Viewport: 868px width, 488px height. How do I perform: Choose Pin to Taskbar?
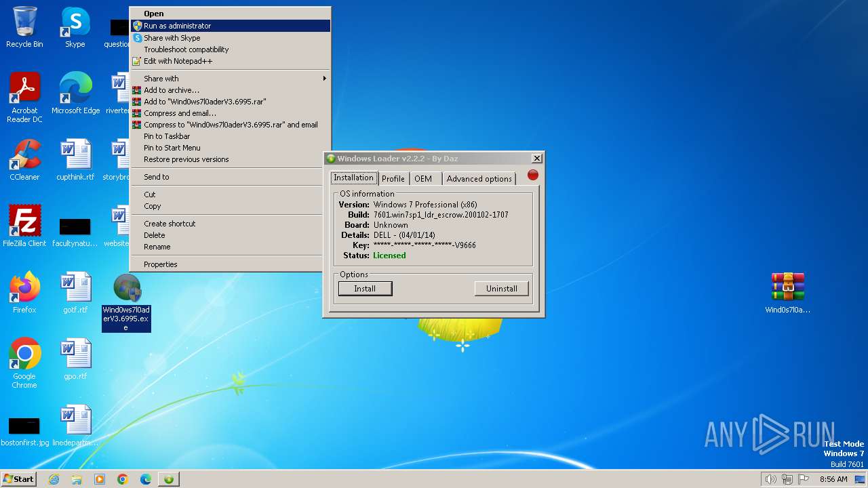point(231,136)
